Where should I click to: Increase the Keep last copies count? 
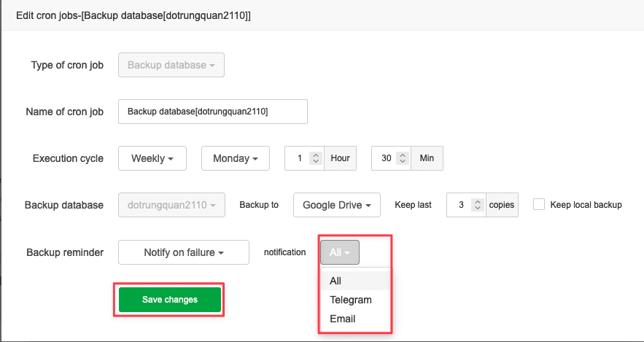477,201
